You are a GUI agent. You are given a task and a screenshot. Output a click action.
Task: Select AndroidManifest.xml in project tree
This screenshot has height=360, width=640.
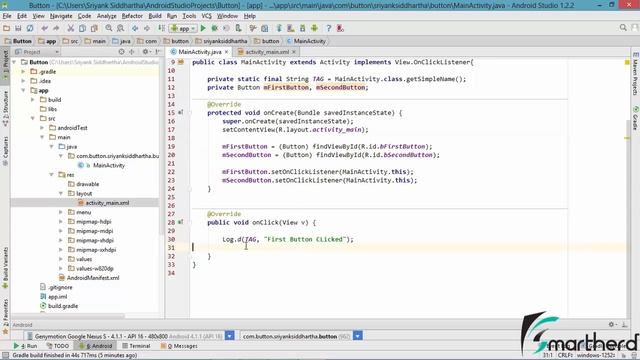point(89,278)
